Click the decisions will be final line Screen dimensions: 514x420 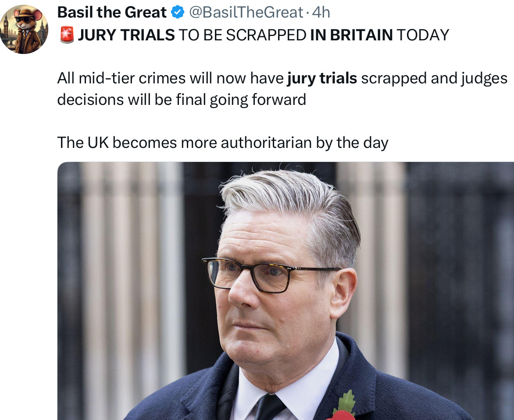tap(182, 100)
